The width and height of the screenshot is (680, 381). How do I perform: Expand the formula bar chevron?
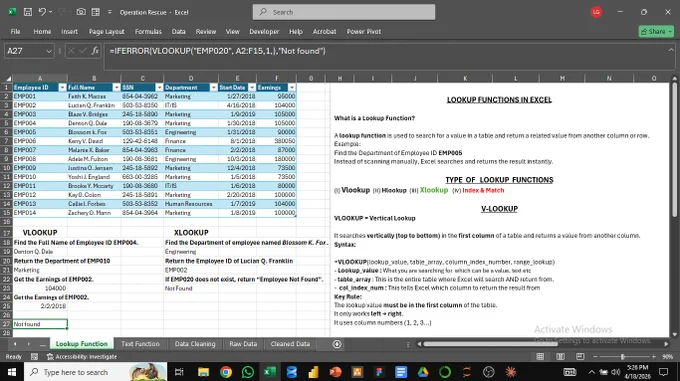(670, 50)
